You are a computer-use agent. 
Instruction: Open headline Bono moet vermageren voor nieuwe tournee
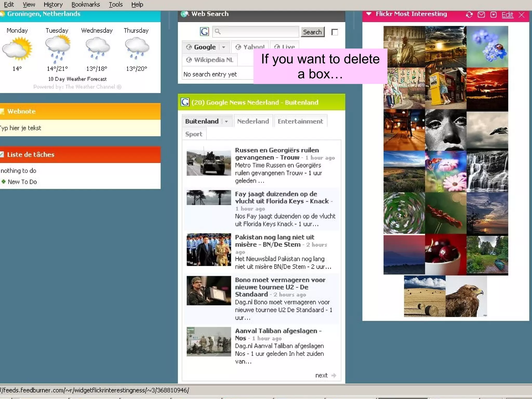coord(280,287)
